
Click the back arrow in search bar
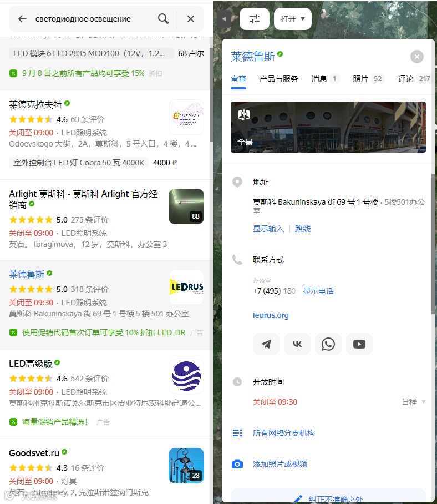click(22, 19)
